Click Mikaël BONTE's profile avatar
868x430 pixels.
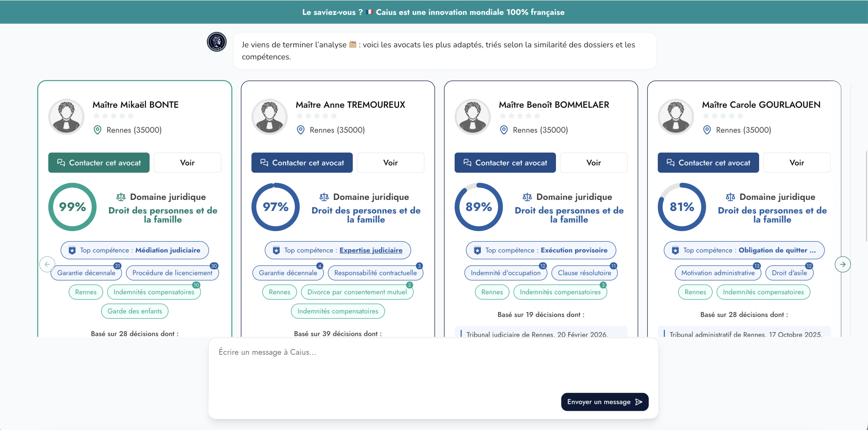point(66,117)
